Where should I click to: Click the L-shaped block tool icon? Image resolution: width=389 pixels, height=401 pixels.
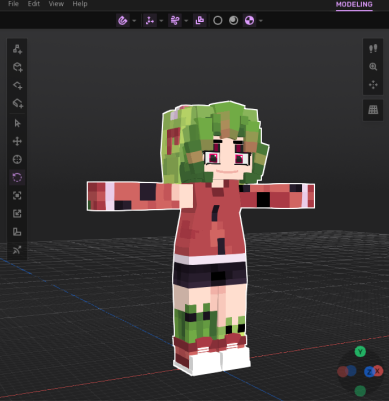tap(17, 232)
